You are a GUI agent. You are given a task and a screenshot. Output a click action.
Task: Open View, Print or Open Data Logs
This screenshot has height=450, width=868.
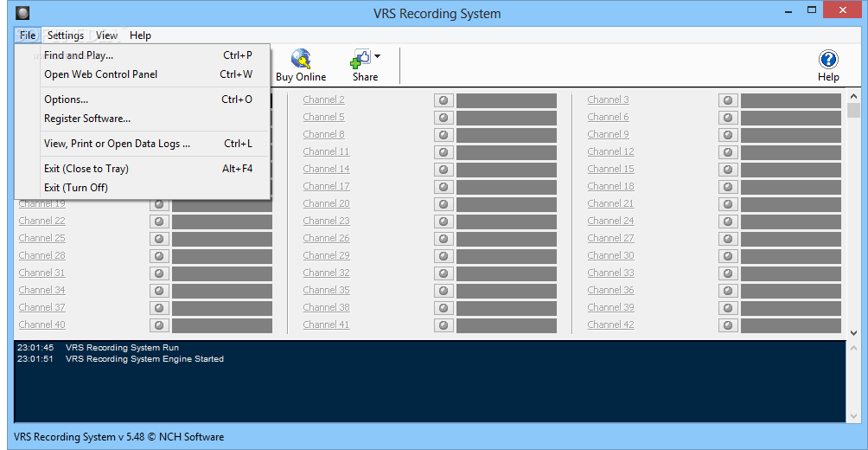[x=143, y=144]
